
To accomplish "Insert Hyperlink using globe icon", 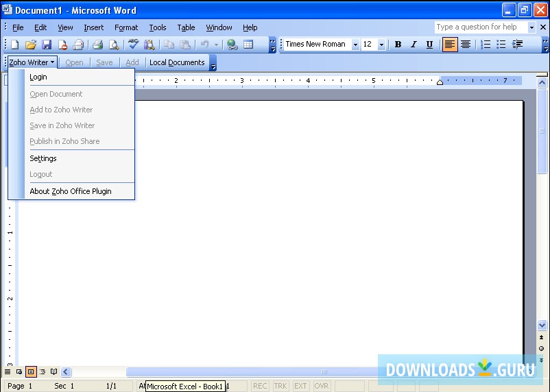I will tap(232, 45).
